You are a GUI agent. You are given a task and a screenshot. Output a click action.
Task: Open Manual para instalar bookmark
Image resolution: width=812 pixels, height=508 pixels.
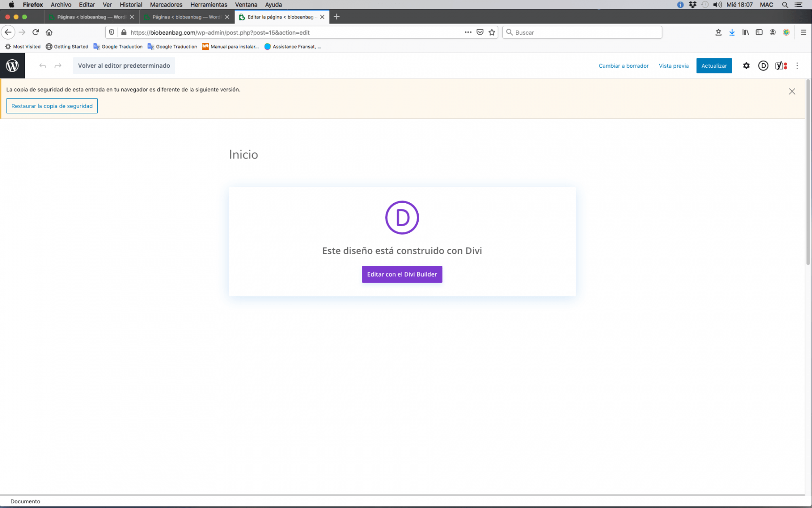(230, 47)
